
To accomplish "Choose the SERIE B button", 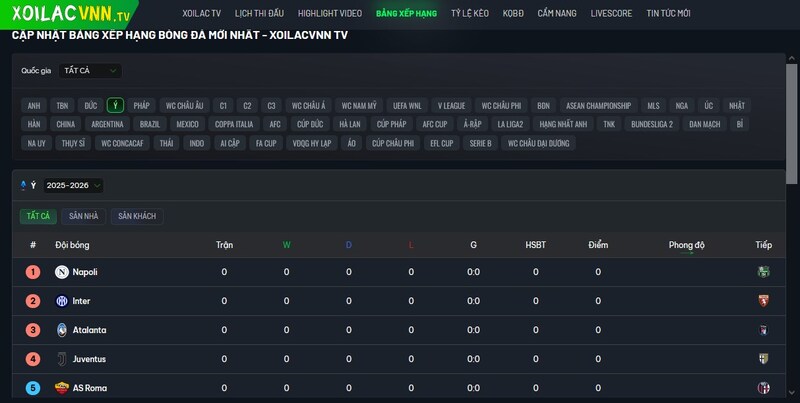I will 480,143.
